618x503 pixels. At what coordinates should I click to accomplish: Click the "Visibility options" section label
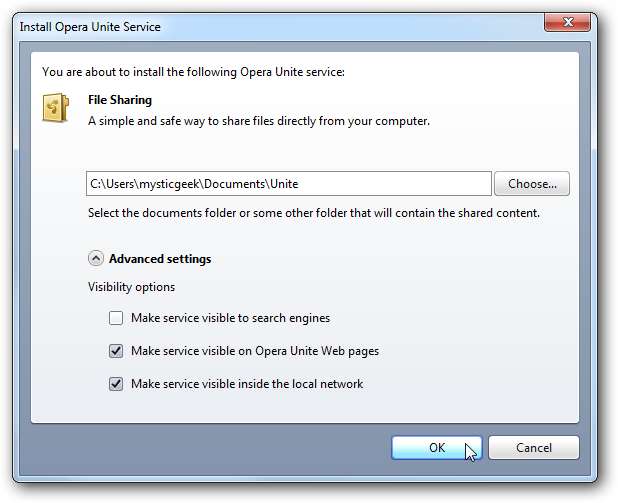tap(131, 287)
